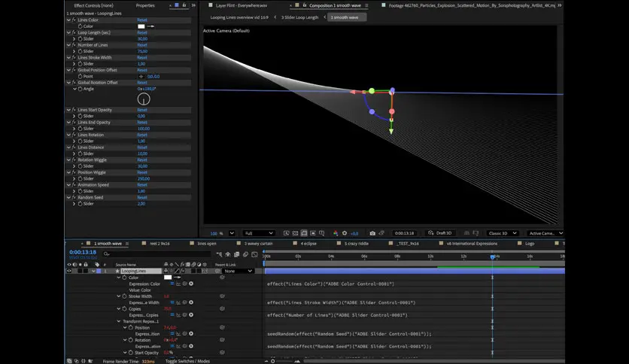Take a snapshot with the camera icon
Image resolution: width=629 pixels, height=364 pixels.
(x=372, y=233)
